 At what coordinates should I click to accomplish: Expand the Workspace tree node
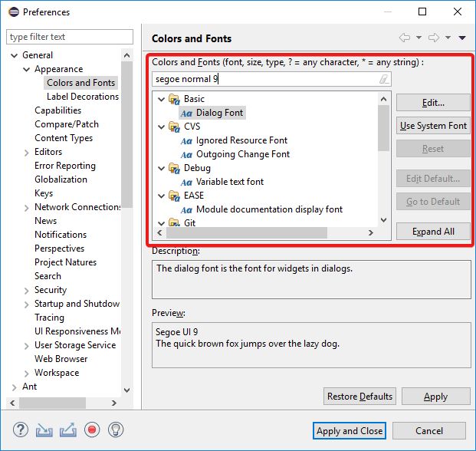coord(26,374)
